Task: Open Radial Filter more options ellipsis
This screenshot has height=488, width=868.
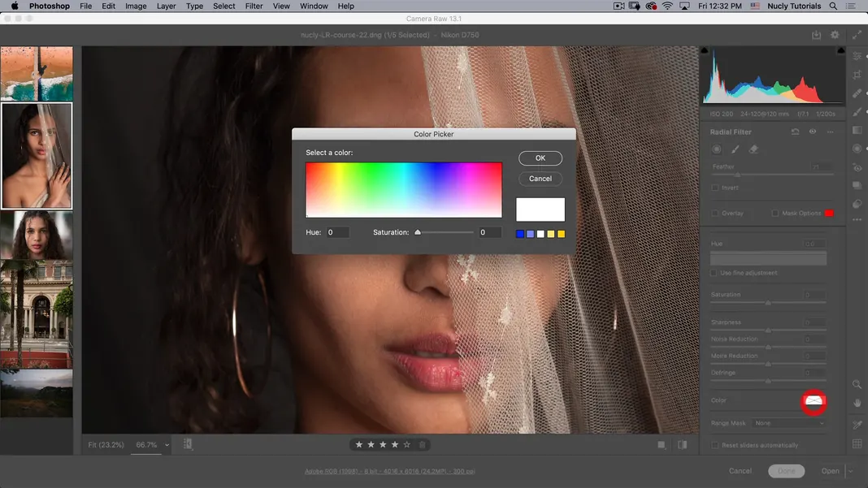Action: pyautogui.click(x=831, y=132)
